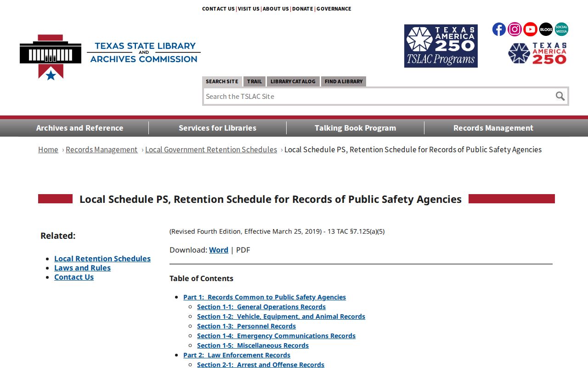Click the small Texas America 250 logo
The width and height of the screenshot is (588, 368).
[x=537, y=53]
